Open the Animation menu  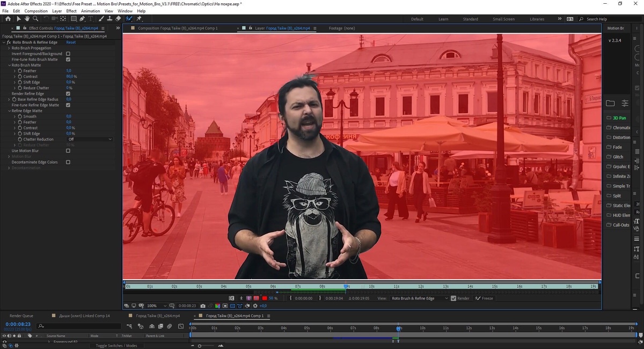[x=90, y=11]
